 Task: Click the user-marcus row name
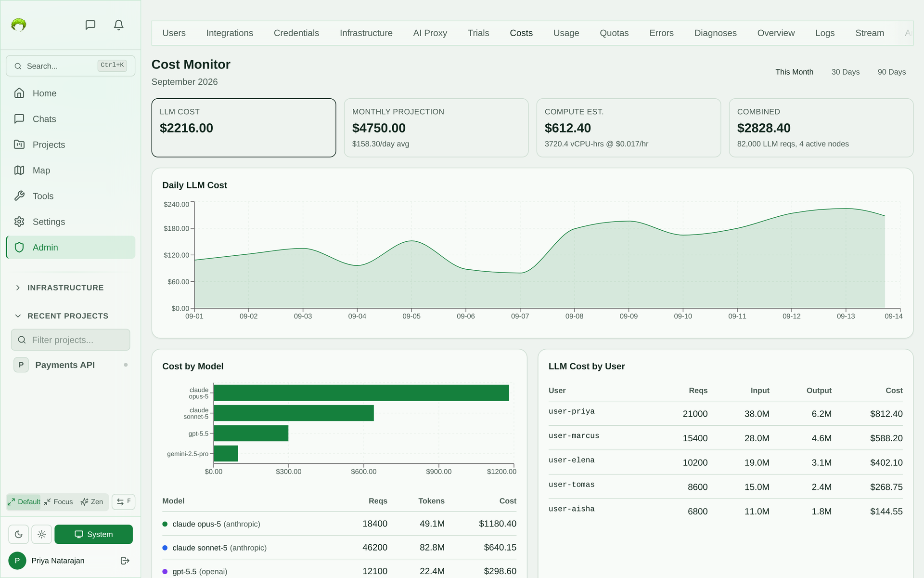[574, 436]
